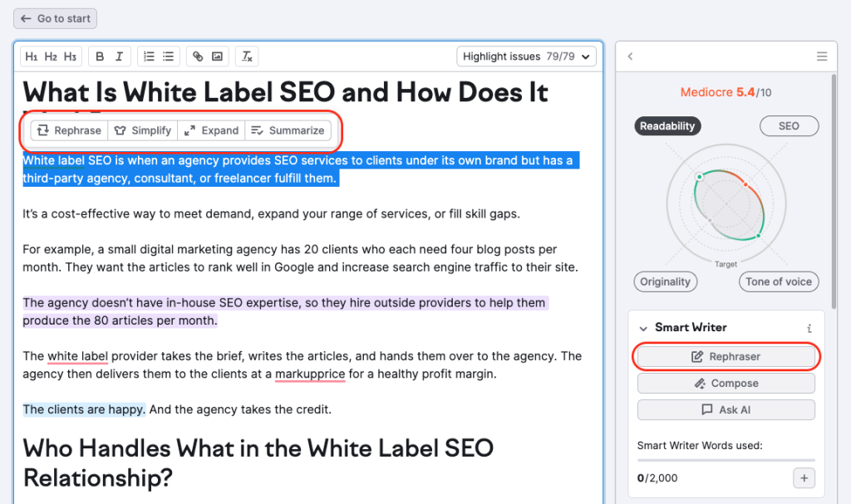Insert an image into the article
Viewport: 851px width, 504px height.
pyautogui.click(x=217, y=56)
